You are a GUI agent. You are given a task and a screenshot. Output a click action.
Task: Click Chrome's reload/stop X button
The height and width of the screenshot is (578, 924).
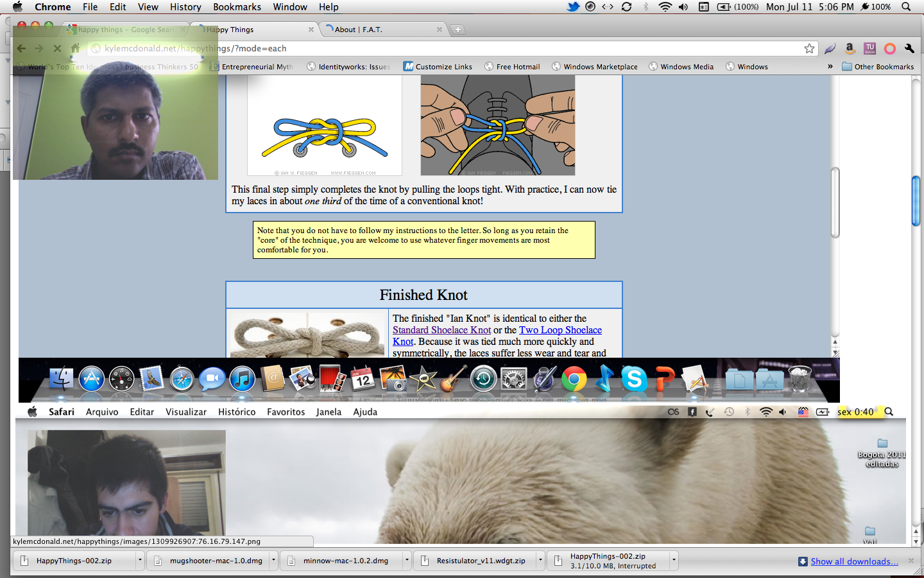[57, 48]
